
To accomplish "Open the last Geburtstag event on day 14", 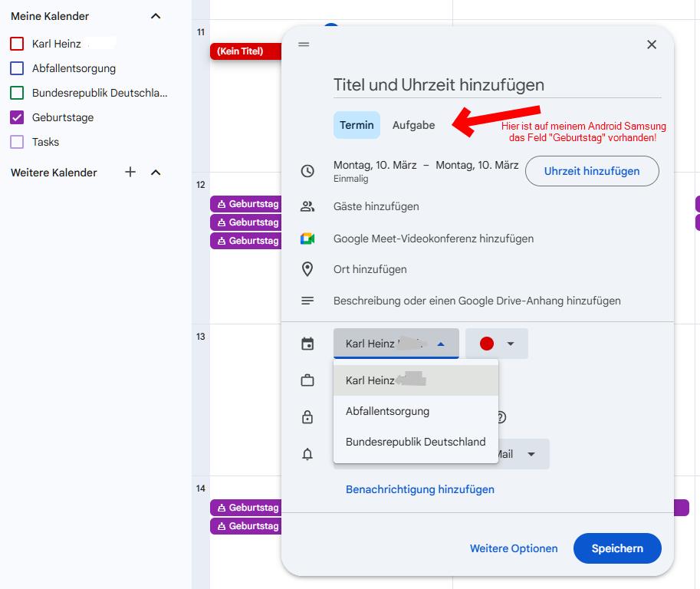I will coord(245,526).
